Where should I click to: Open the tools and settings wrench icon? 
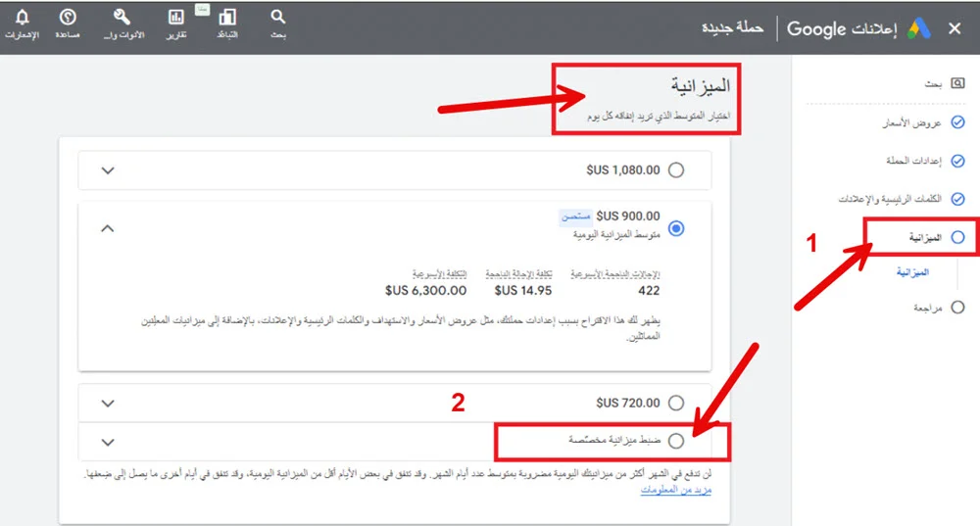(122, 17)
